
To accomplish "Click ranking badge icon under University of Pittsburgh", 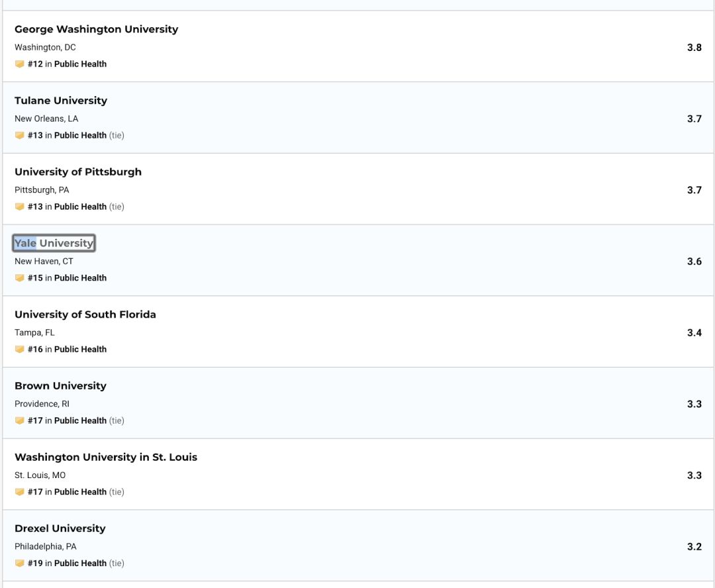I will (x=20, y=207).
